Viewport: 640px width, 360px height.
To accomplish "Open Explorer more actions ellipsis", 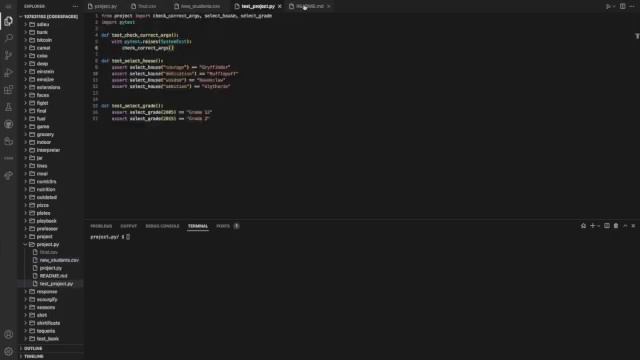I will [x=75, y=6].
